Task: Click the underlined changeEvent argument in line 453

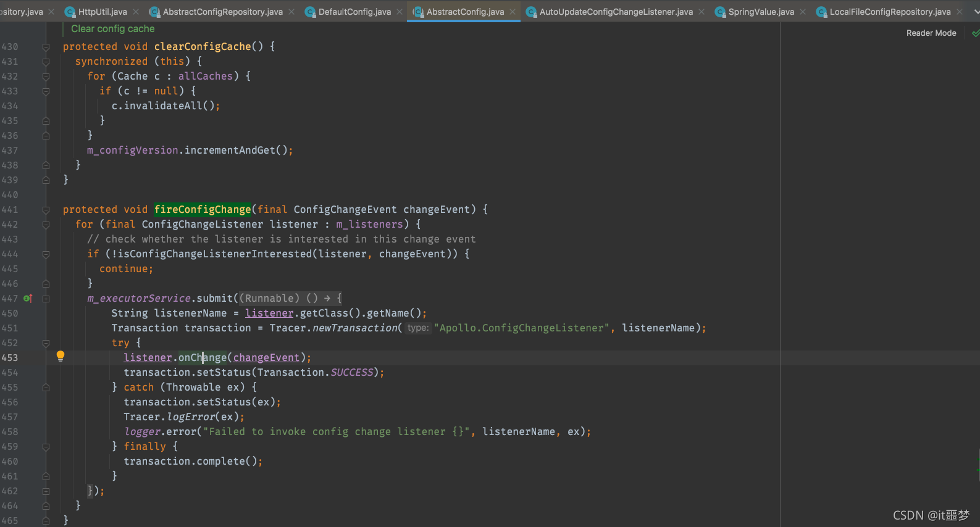Action: point(266,358)
